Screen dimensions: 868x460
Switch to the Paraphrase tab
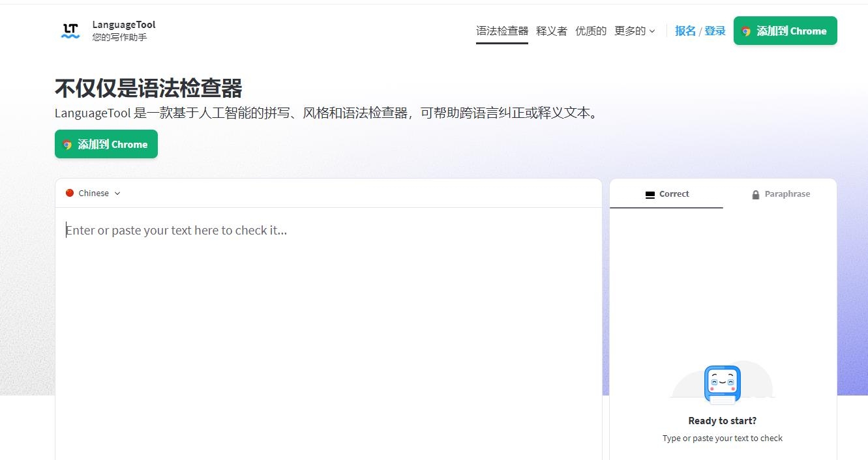point(780,194)
